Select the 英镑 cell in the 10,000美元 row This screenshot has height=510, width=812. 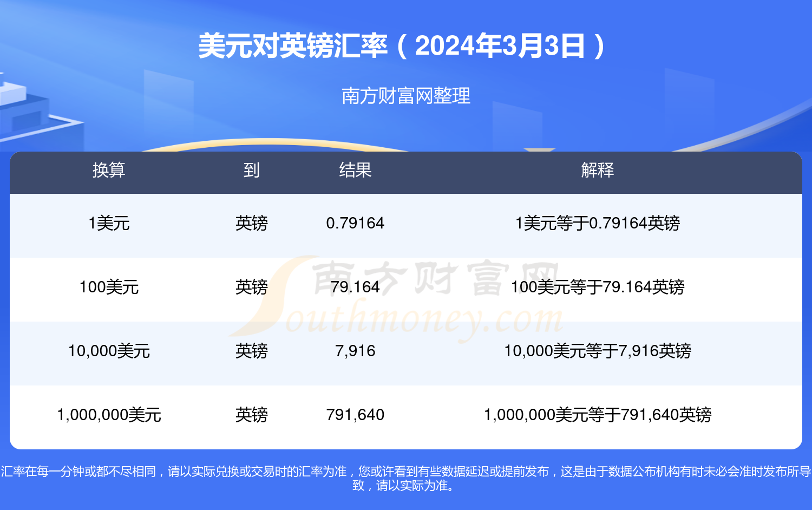click(251, 351)
